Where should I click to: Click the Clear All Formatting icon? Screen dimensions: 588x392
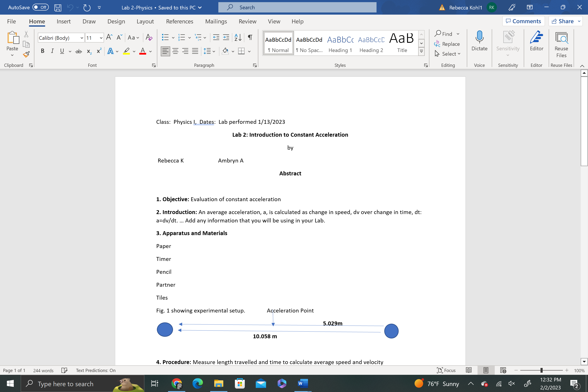click(x=149, y=37)
